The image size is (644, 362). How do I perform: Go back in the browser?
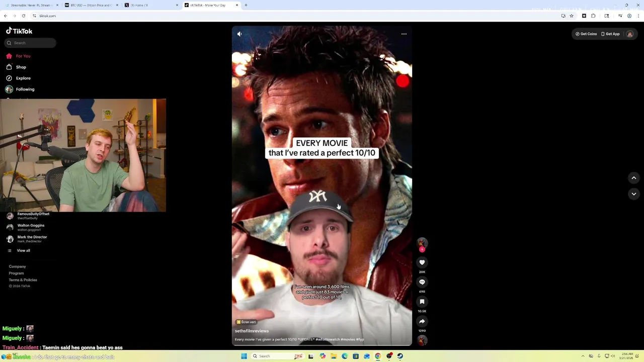(6, 16)
